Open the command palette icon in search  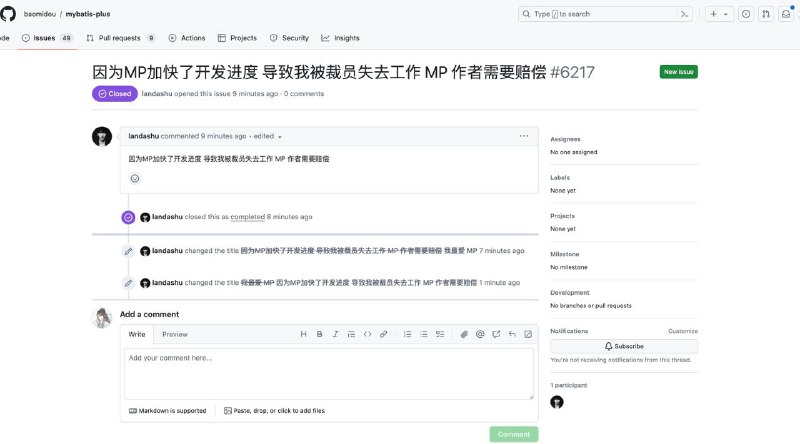pos(685,14)
